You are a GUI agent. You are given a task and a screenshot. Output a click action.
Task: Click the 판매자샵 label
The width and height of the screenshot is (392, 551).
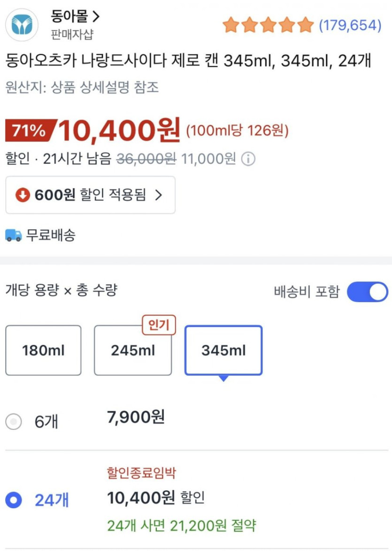point(72,34)
